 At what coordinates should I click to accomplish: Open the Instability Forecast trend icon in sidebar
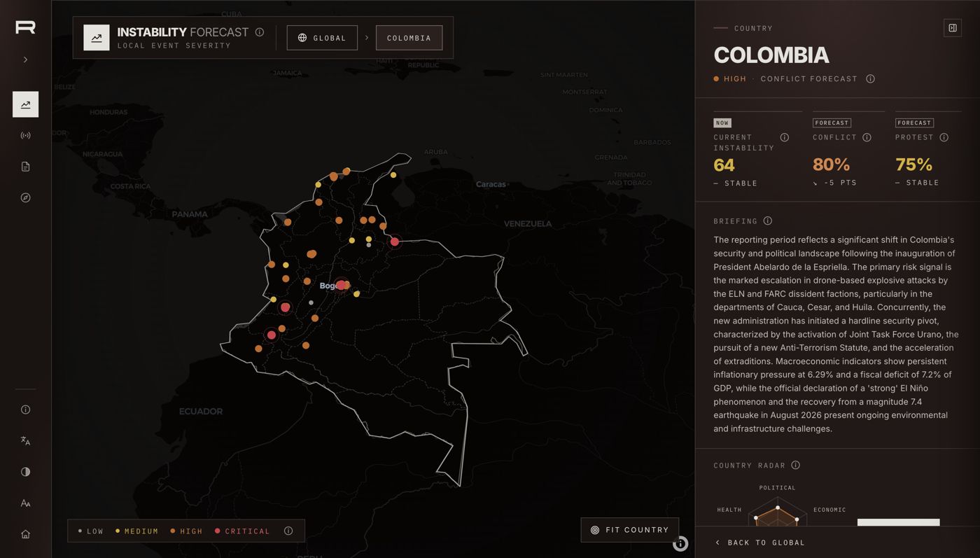tap(25, 104)
